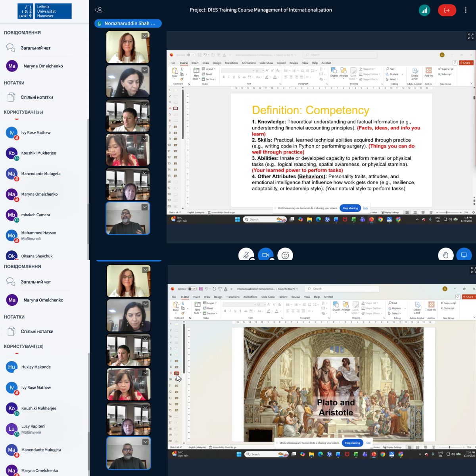Adjust zoom slider in Plato and Aristotle PowerPoint
Screen dimensions: 476x476
(x=451, y=447)
